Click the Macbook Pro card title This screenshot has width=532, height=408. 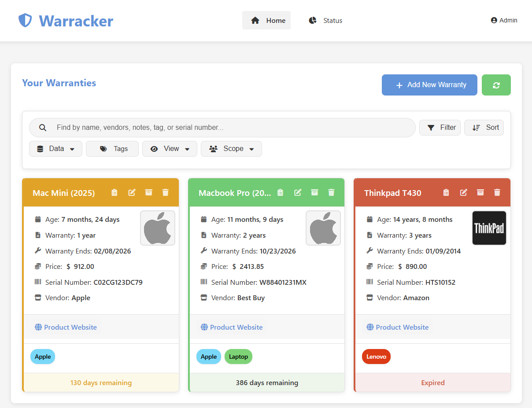(x=235, y=193)
